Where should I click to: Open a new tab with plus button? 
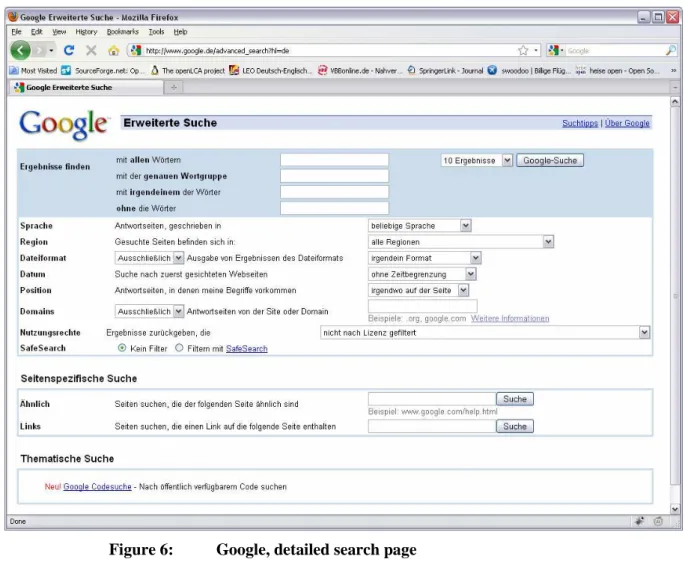[173, 87]
